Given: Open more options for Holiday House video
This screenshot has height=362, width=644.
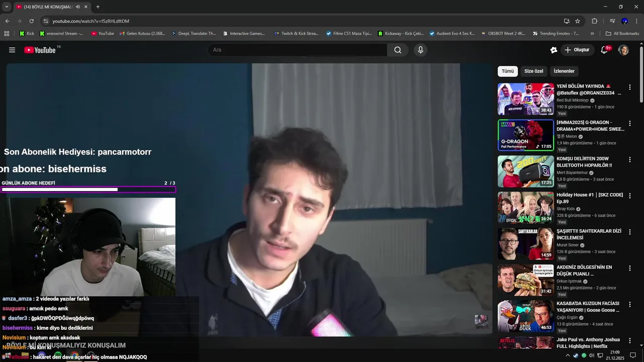Looking at the screenshot, I should tap(629, 196).
